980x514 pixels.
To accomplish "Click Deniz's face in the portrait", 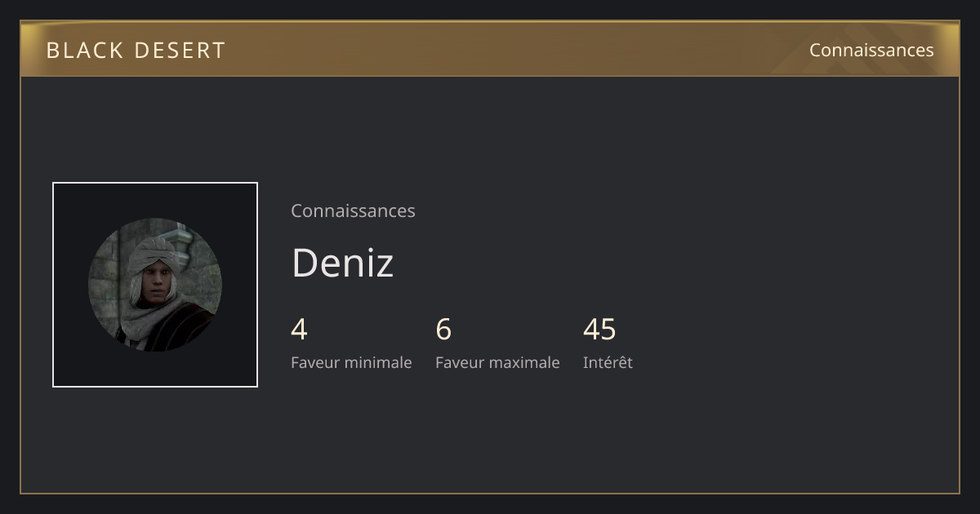I will tap(155, 281).
